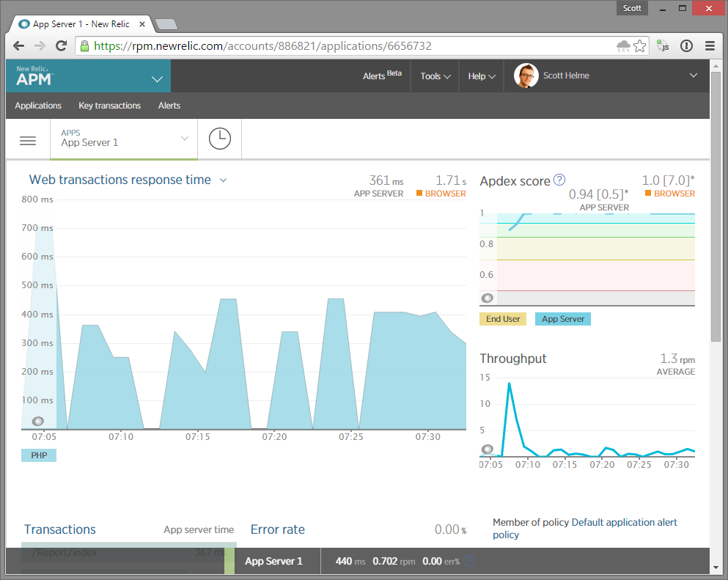
Task: Bookmark this page with the star icon
Action: tap(640, 45)
